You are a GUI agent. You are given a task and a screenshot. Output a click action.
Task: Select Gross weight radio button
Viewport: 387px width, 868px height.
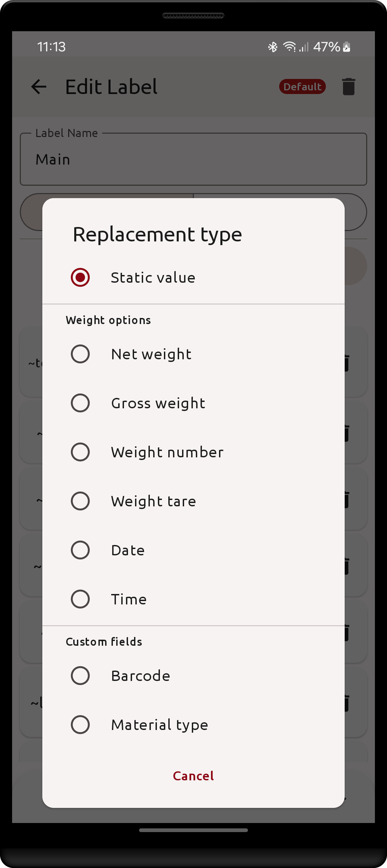pyautogui.click(x=80, y=403)
